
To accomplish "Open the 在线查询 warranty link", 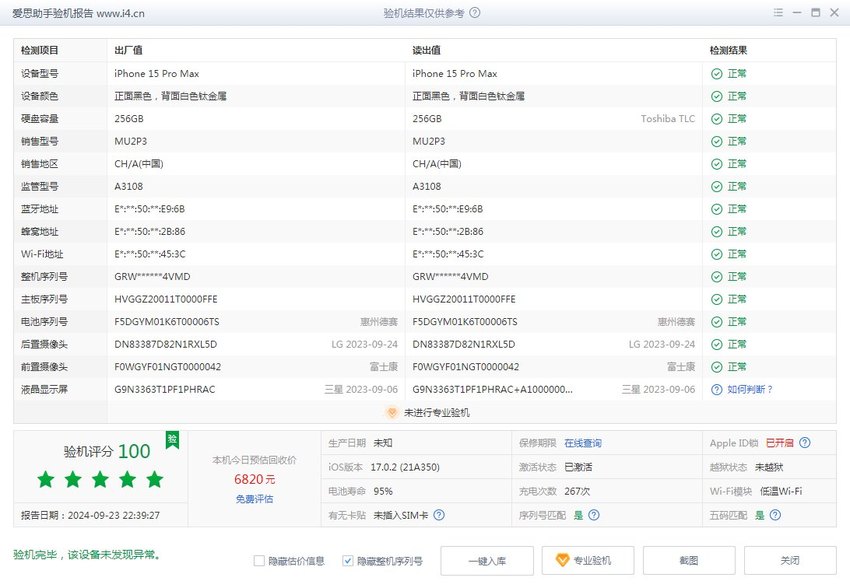I will (x=583, y=443).
